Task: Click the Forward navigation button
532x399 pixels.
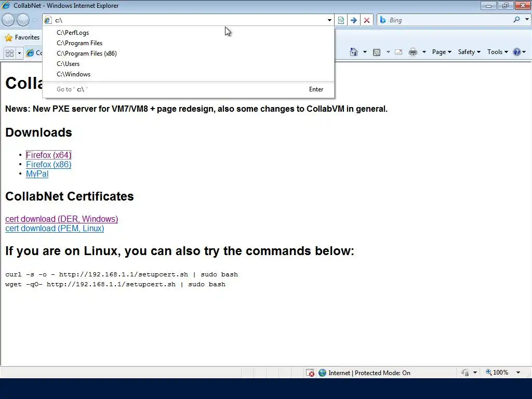Action: tap(23, 20)
